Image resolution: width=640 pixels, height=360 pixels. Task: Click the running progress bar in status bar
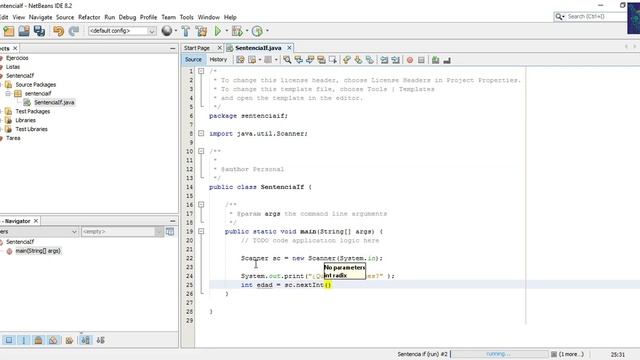(x=500, y=354)
